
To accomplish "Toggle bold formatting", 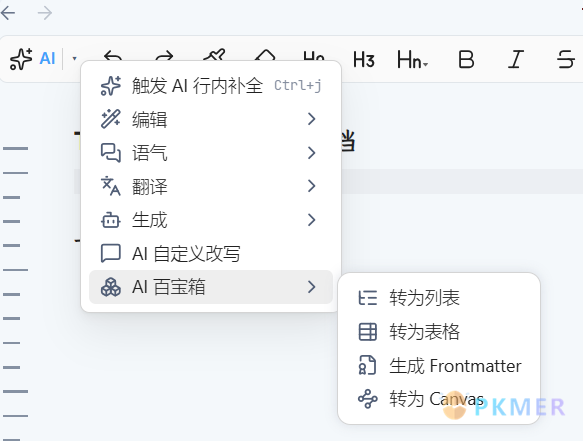I will 466,59.
